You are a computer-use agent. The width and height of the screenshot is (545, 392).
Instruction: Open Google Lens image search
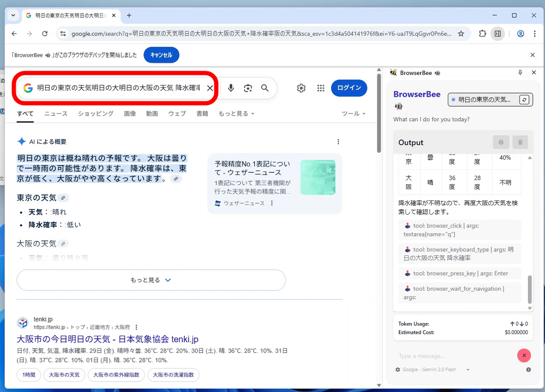[x=248, y=88]
